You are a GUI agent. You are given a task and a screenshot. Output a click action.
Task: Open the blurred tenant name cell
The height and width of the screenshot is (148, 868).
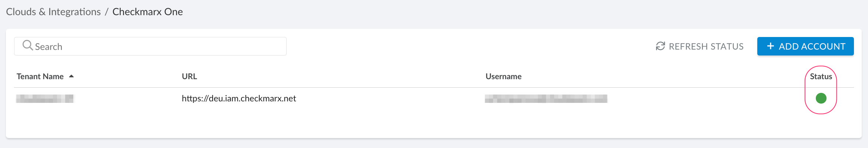pyautogui.click(x=45, y=98)
